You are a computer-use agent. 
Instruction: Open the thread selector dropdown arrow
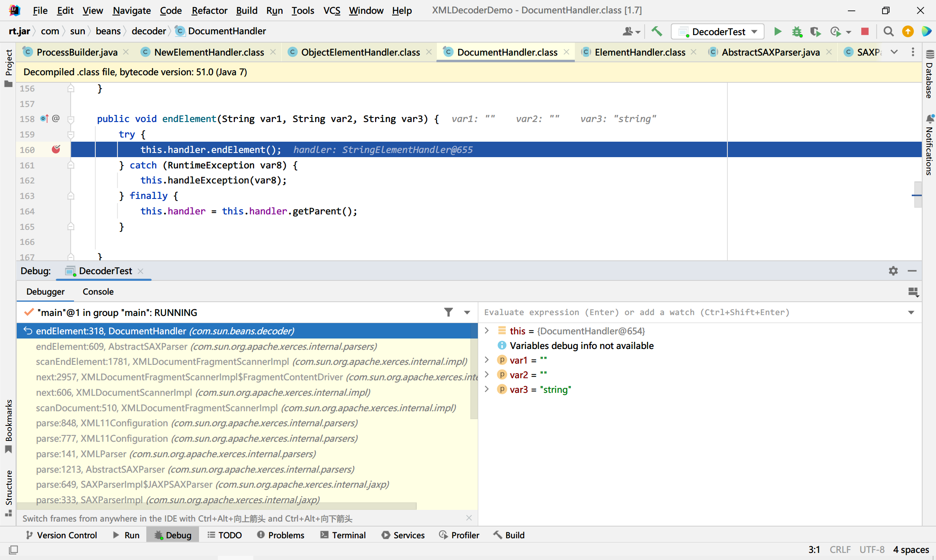467,312
